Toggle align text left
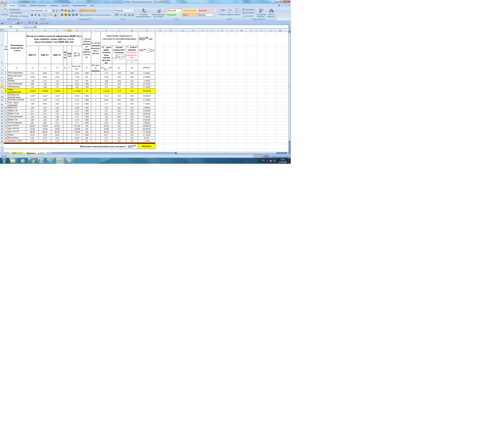 [62, 15]
